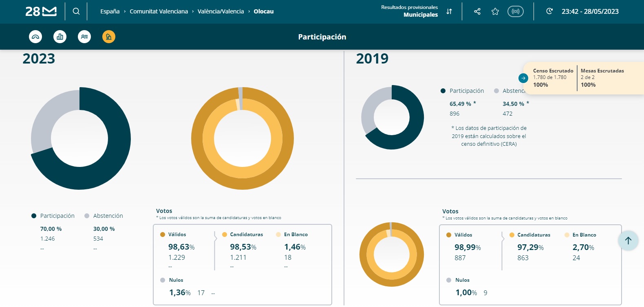Image resolution: width=644 pixels, height=307 pixels.
Task: Click the refresh clock icon
Action: click(549, 11)
